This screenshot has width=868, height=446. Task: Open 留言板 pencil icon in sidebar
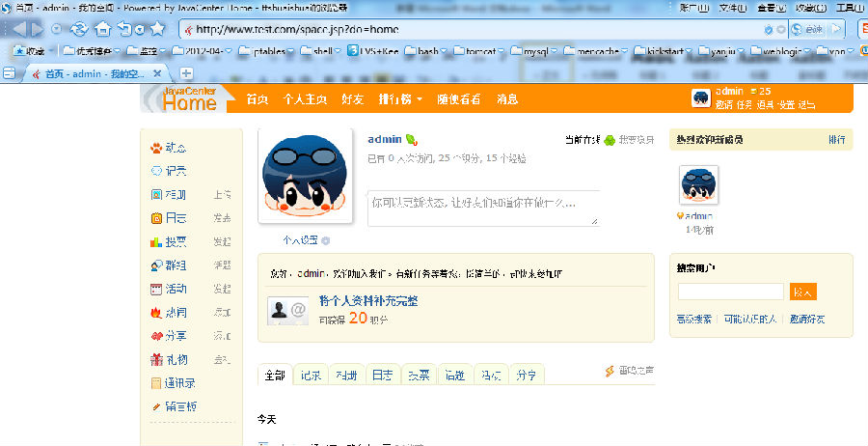tap(156, 406)
